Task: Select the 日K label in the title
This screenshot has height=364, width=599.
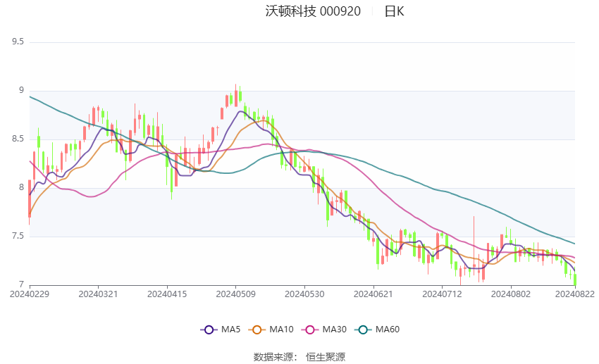Action: 394,11
